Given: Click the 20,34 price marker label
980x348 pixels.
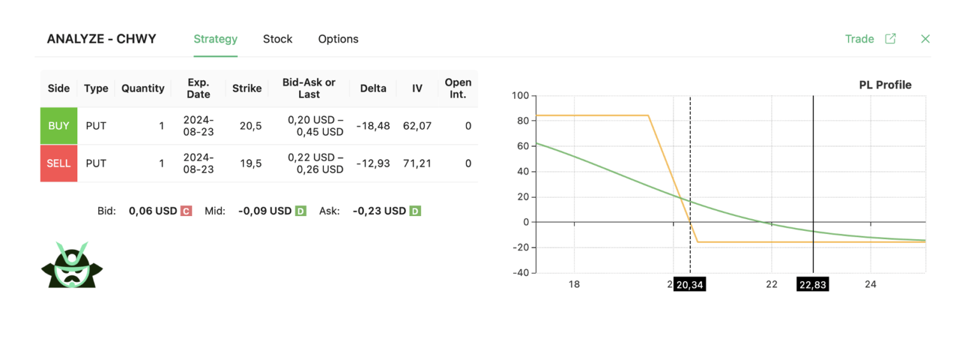Looking at the screenshot, I should point(689,285).
